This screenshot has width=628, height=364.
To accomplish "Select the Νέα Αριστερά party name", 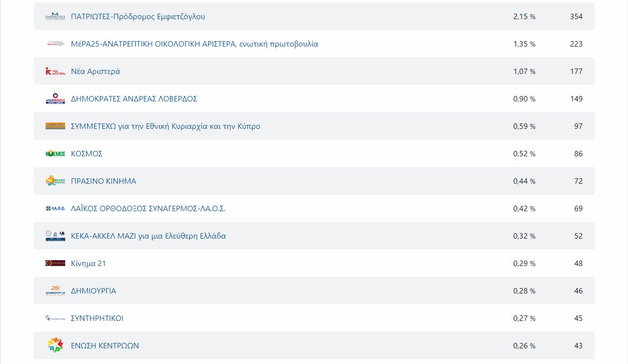I will pos(95,72).
